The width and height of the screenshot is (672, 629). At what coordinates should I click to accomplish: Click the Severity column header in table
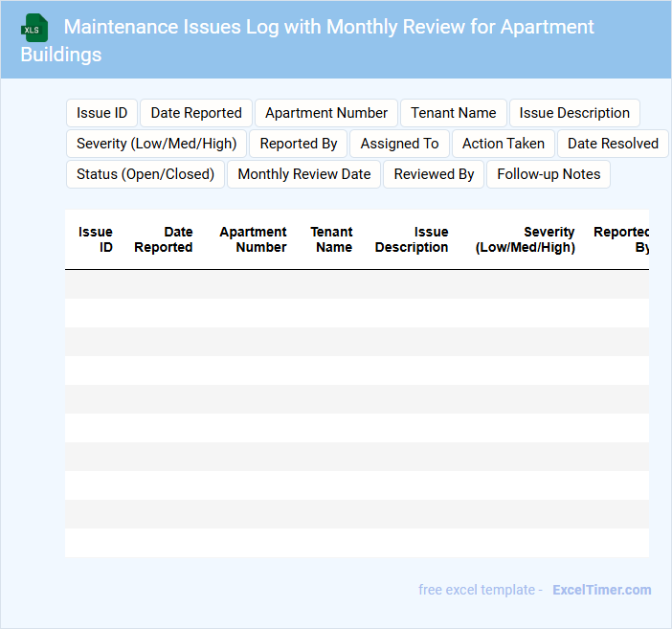pyautogui.click(x=526, y=239)
